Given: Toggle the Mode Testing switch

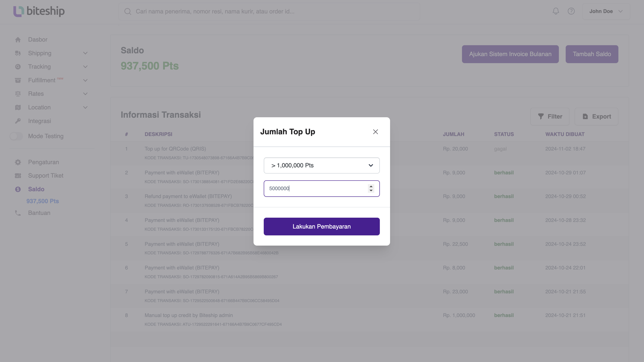Looking at the screenshot, I should (x=16, y=136).
